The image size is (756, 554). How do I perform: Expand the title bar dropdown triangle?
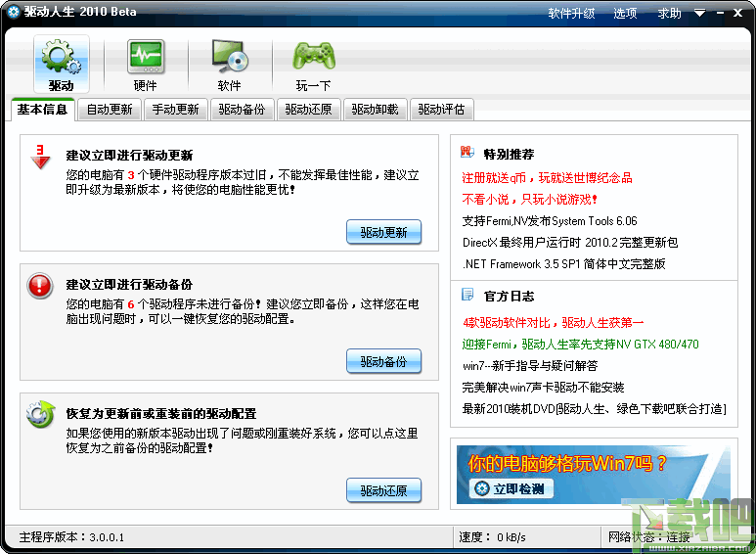[x=699, y=14]
